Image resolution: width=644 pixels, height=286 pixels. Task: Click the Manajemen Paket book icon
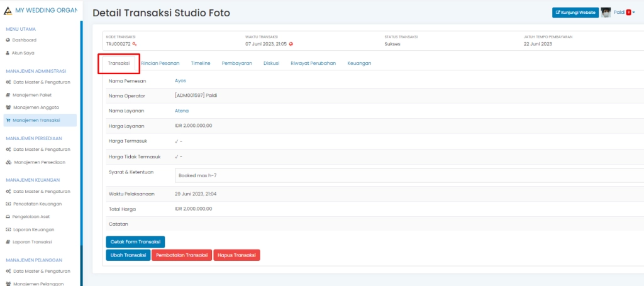point(8,94)
